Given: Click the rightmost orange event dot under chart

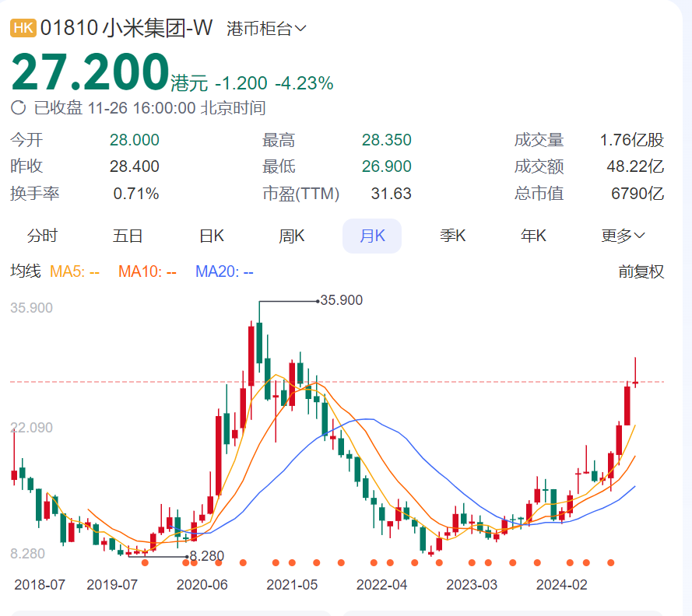Looking at the screenshot, I should click(x=611, y=562).
